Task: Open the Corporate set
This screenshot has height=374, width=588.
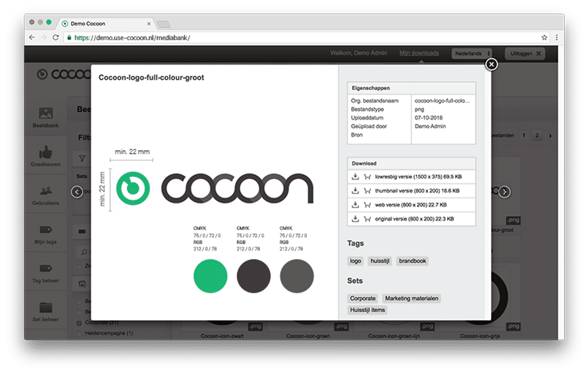Action: (x=363, y=298)
